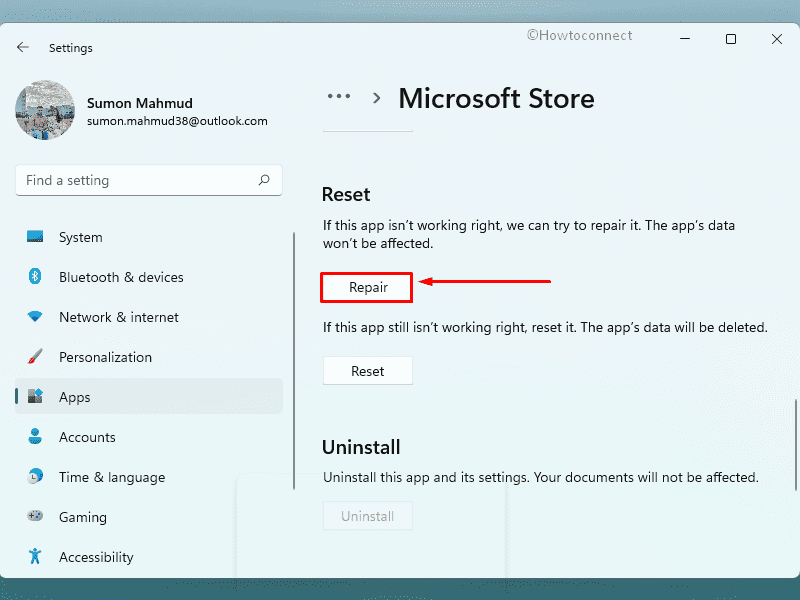Open Accessibility settings
The width and height of the screenshot is (800, 600).
click(96, 557)
